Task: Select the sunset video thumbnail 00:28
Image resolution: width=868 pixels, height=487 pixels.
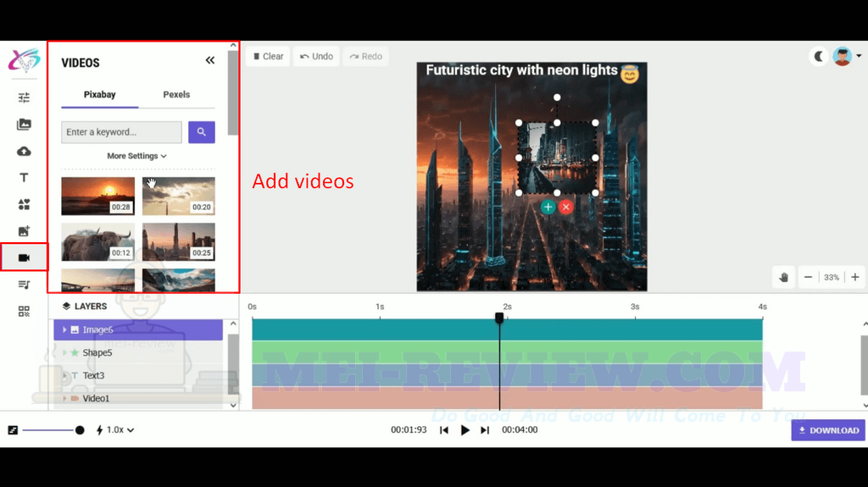Action: coord(98,196)
